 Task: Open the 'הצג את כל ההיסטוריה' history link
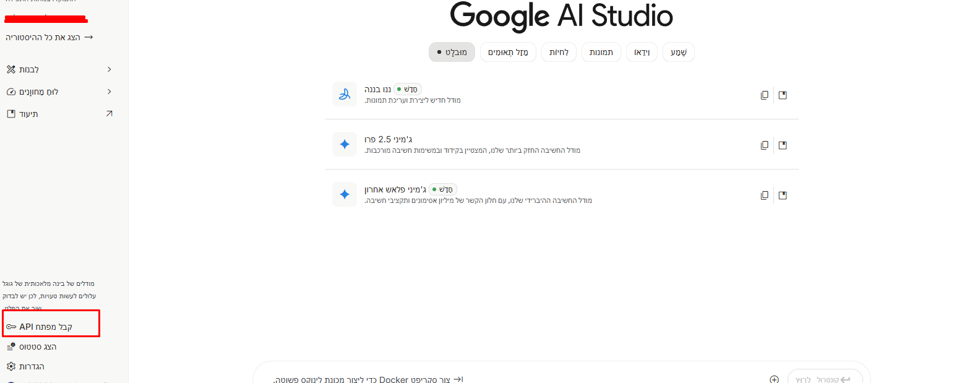click(x=49, y=38)
